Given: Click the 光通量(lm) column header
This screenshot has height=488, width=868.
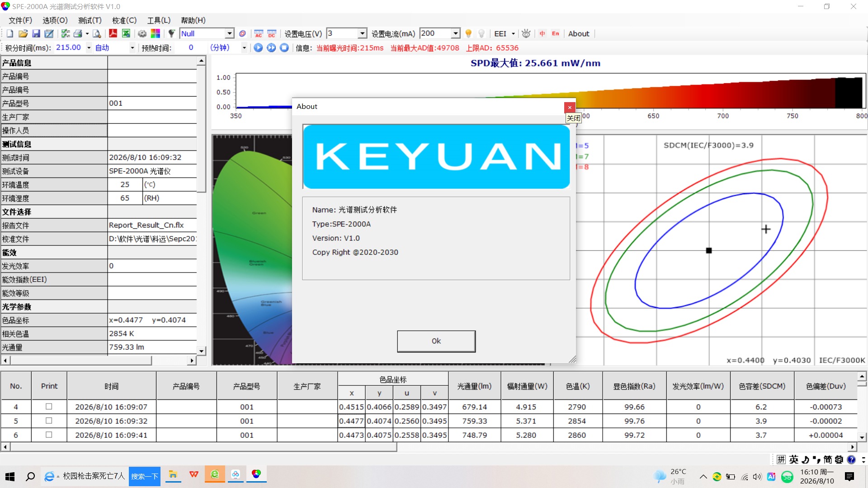Looking at the screenshot, I should pyautogui.click(x=474, y=386).
